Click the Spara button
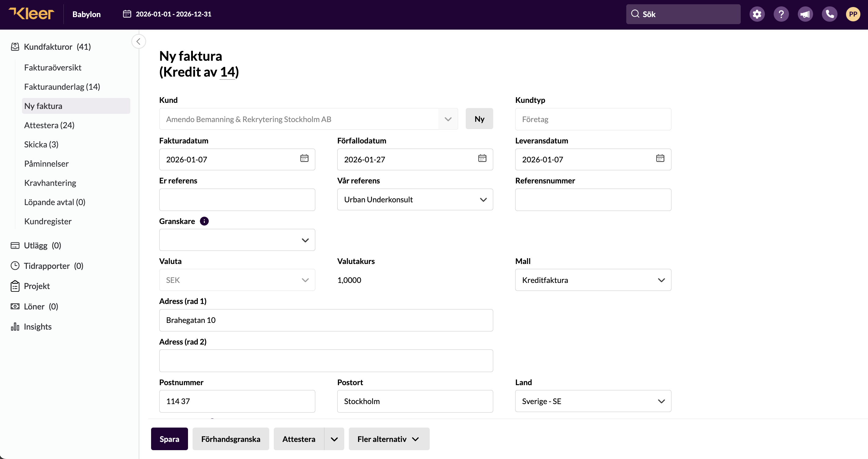 click(169, 439)
